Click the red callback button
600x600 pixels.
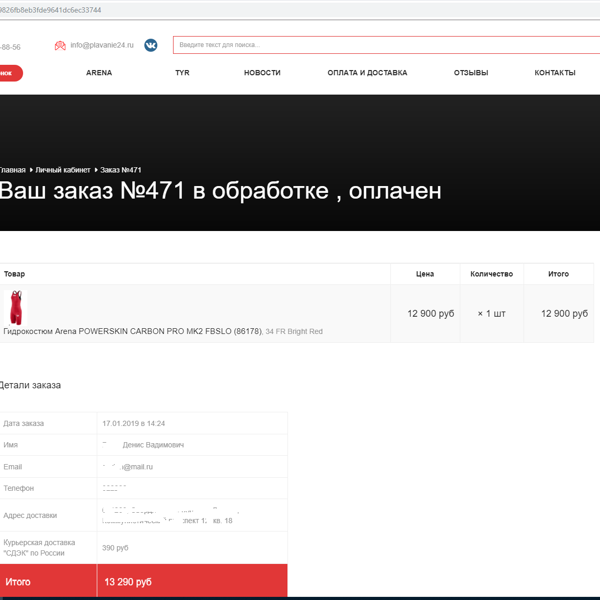point(11,73)
